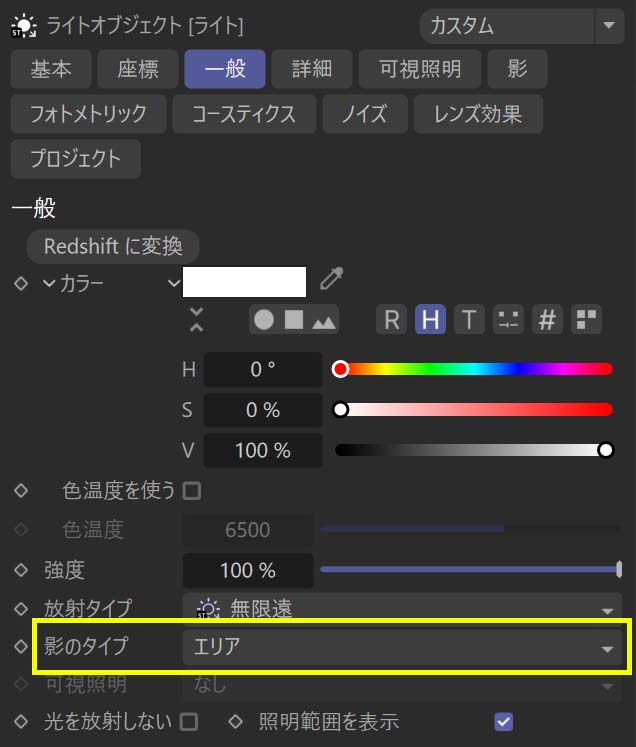Switch color mode to RGB (R)
Screen dimensions: 636x747
pyautogui.click(x=392, y=319)
